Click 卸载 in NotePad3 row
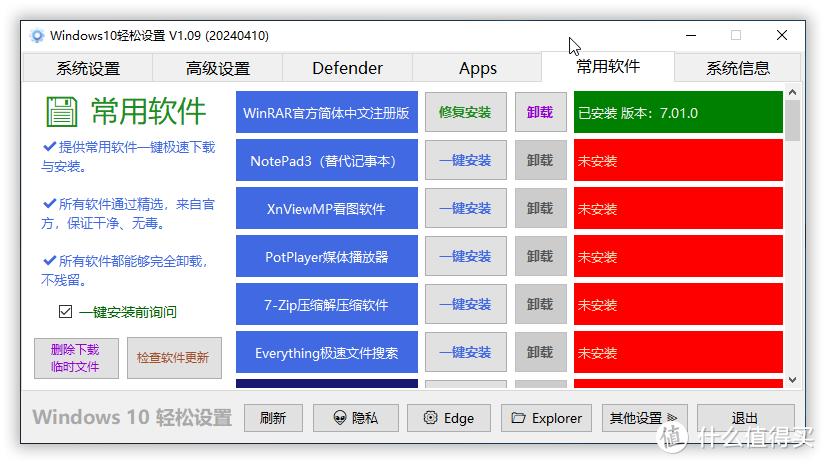 pyautogui.click(x=540, y=160)
